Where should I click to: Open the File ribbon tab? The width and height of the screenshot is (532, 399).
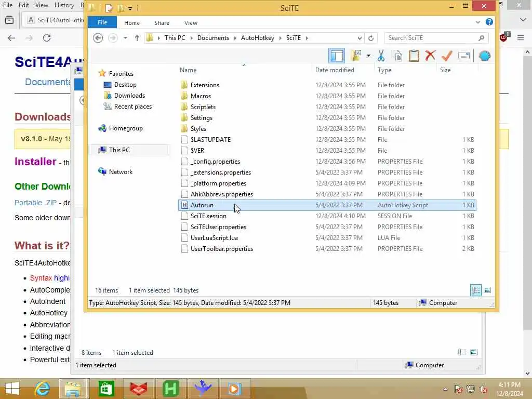coord(102,22)
